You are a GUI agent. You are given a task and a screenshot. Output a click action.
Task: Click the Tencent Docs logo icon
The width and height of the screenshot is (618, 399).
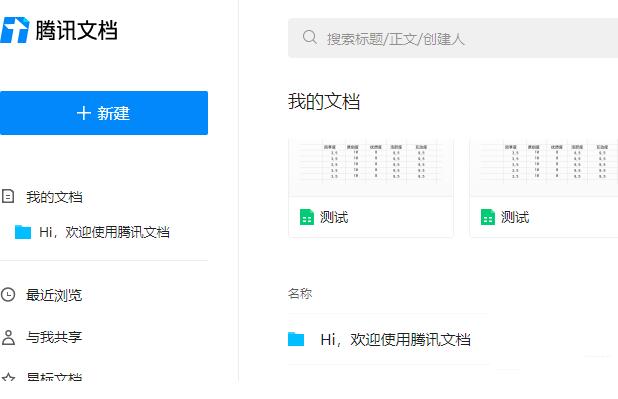(x=15, y=30)
